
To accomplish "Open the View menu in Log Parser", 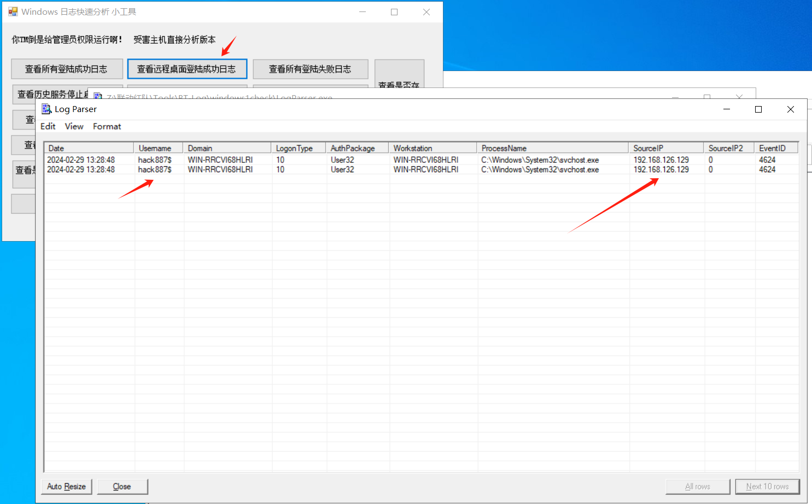I will pos(74,126).
